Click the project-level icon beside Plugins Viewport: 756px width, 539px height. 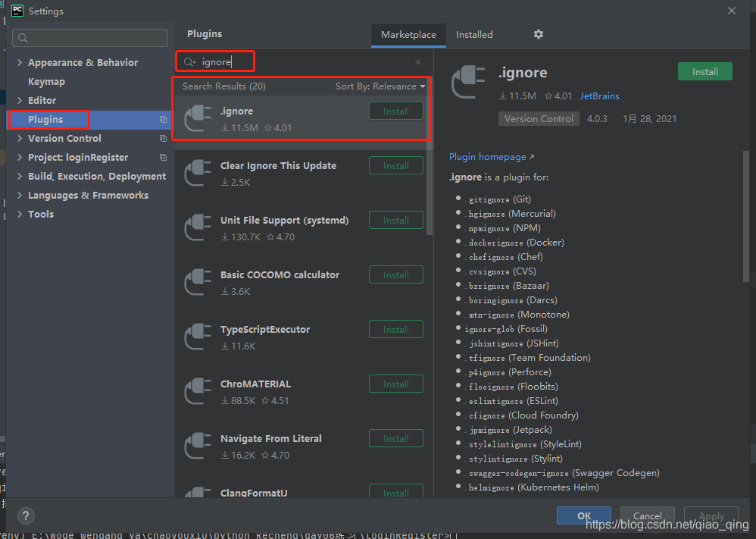(163, 120)
